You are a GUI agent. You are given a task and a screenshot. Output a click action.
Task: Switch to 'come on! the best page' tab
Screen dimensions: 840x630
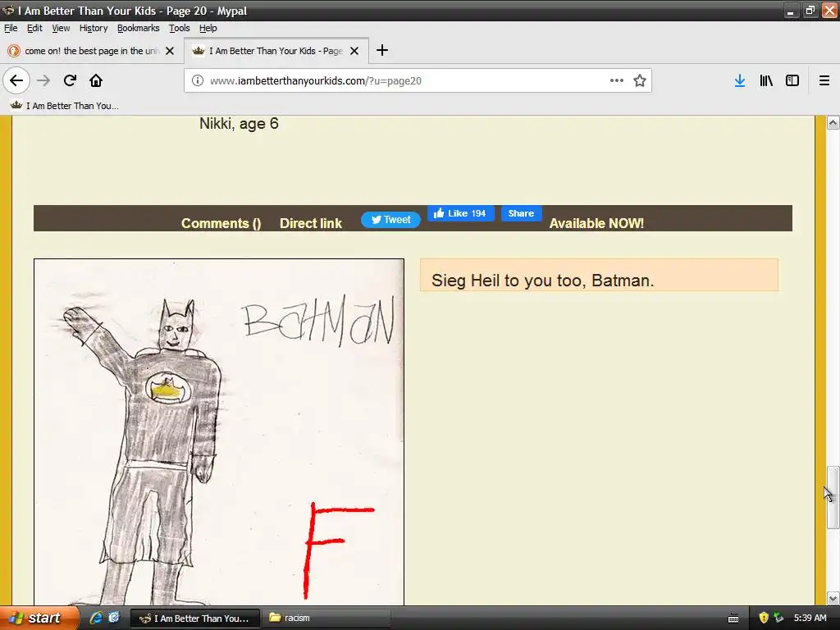[x=91, y=51]
